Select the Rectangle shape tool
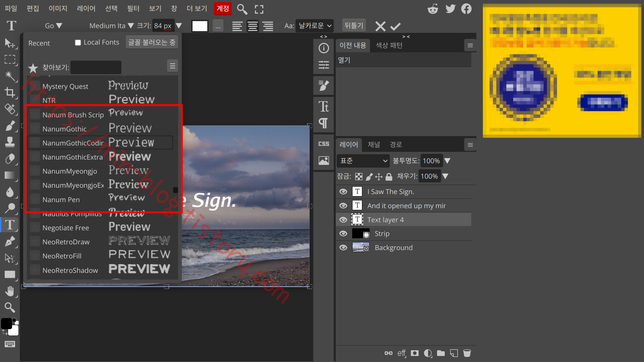Image resolution: width=644 pixels, height=362 pixels. coord(10,275)
